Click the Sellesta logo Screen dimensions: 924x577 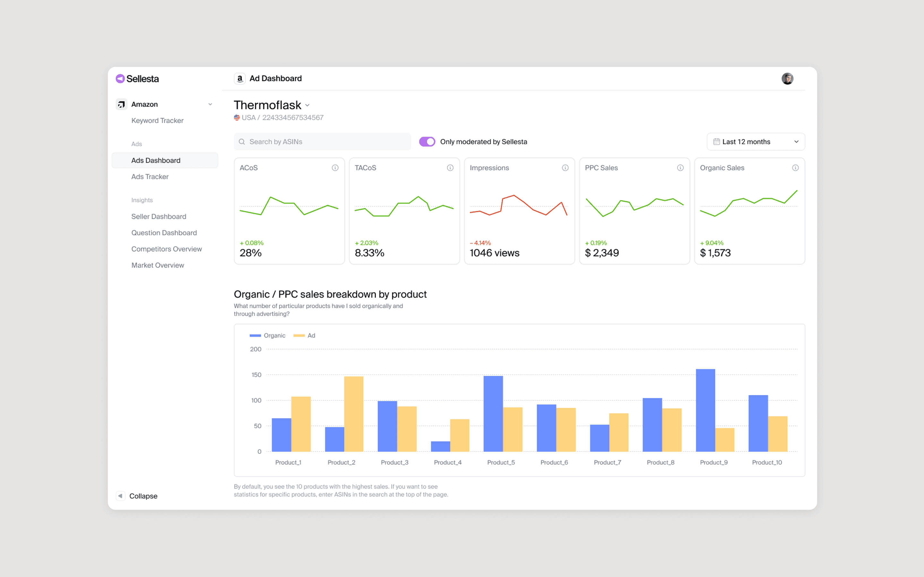click(137, 79)
